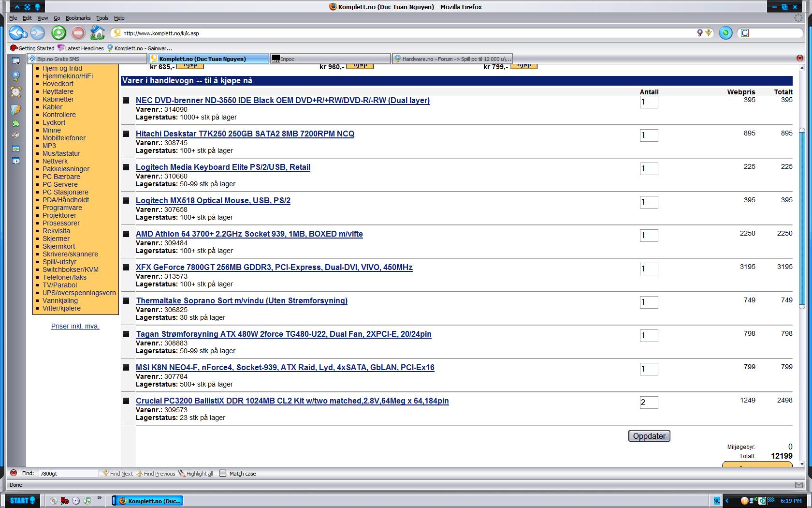Click quantity field for Crucial PC3200 BallistiX
This screenshot has width=812, height=508.
point(649,402)
